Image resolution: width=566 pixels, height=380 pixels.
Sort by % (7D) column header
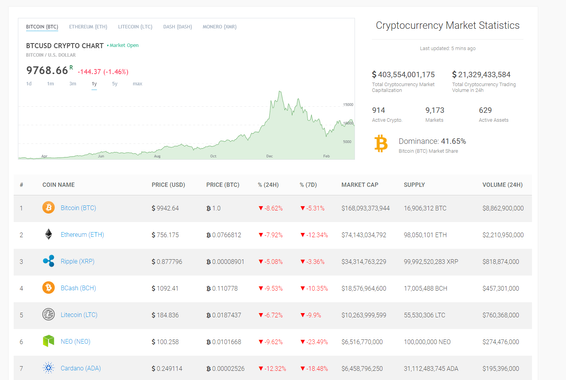pyautogui.click(x=308, y=185)
